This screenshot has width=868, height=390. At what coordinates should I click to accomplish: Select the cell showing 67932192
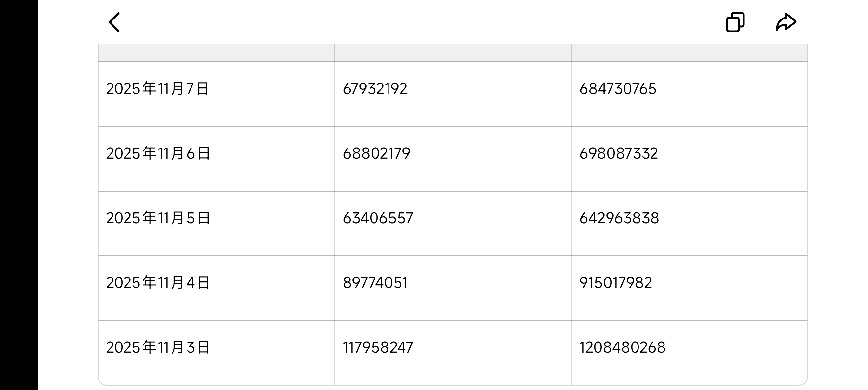(x=375, y=89)
